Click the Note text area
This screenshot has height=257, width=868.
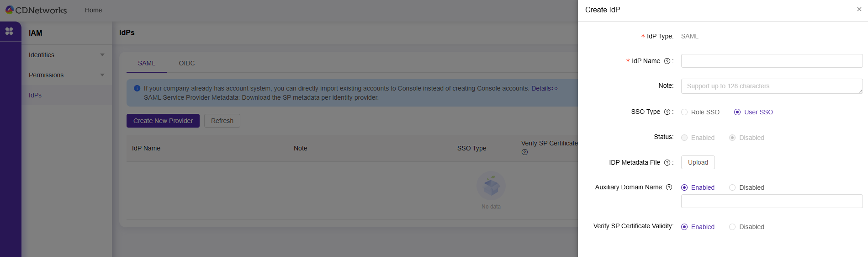771,86
